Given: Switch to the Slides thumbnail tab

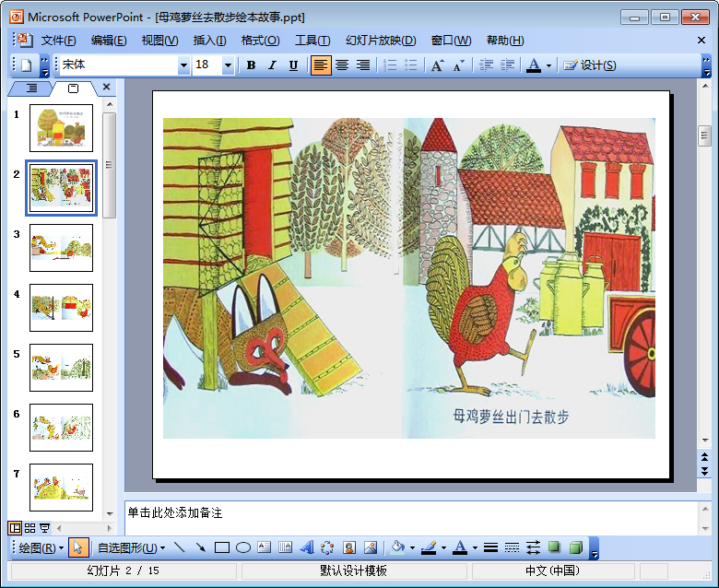Looking at the screenshot, I should coord(73,88).
